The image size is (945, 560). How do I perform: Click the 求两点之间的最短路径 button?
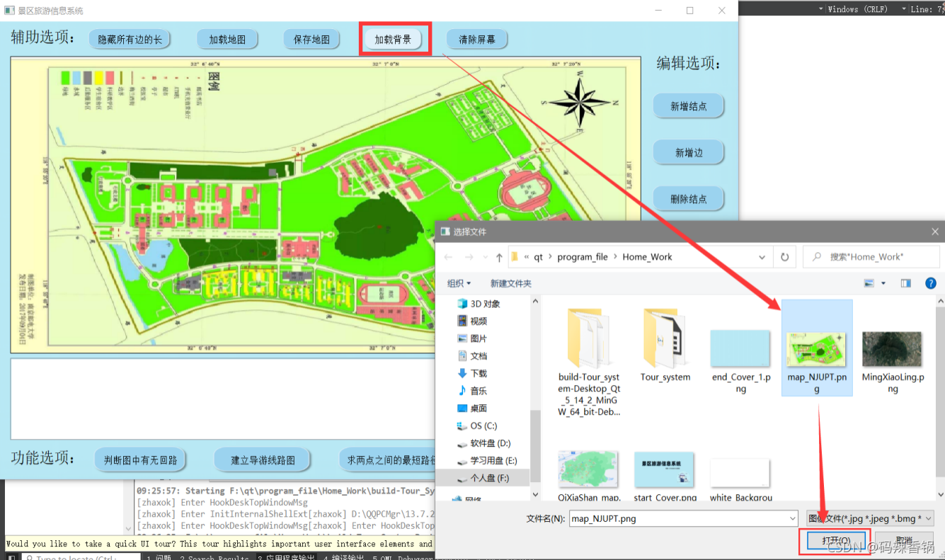coord(388,460)
